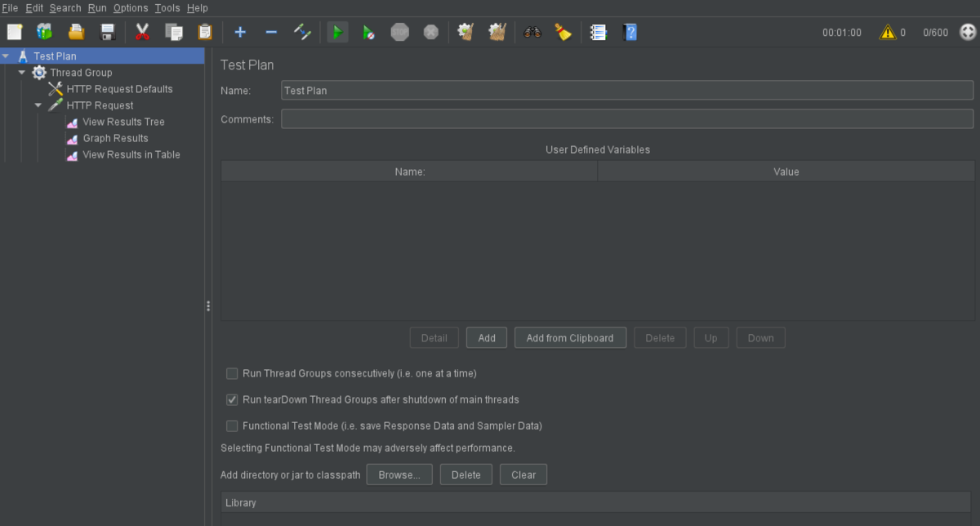Click the classpath Clear button
Image resolution: width=980 pixels, height=526 pixels.
523,475
